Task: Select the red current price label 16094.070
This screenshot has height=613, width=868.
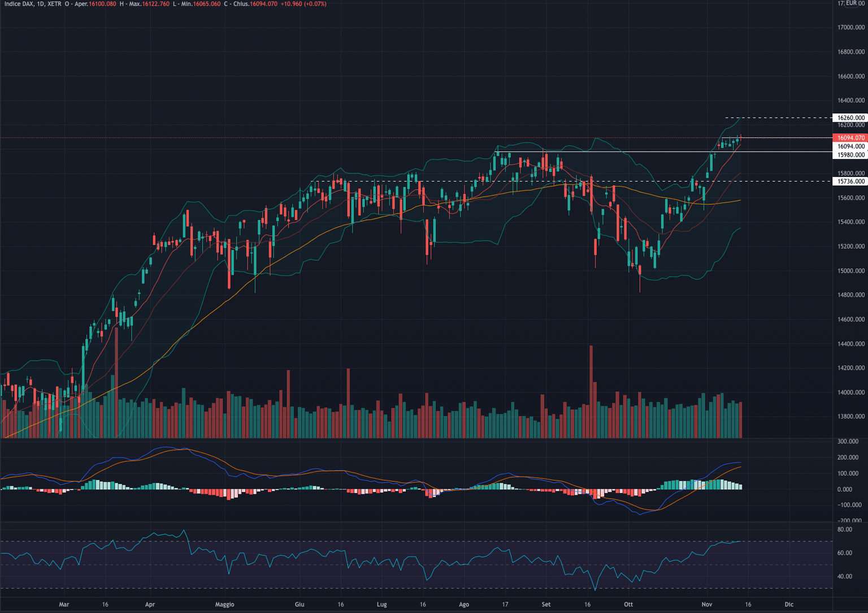Action: click(x=850, y=137)
